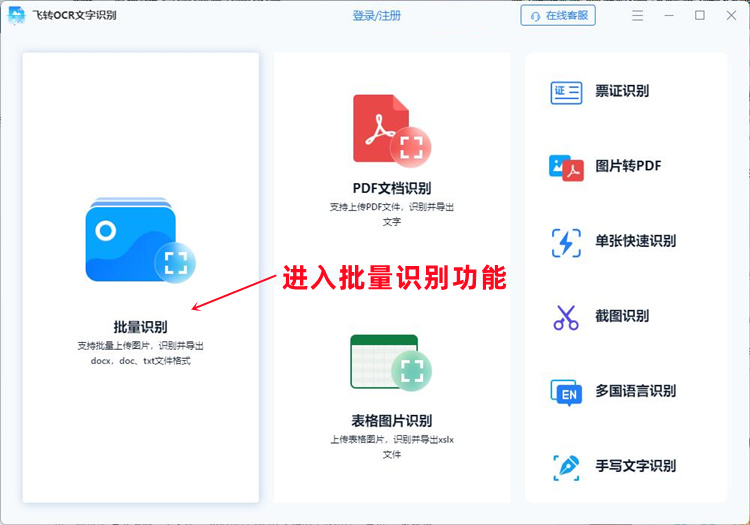The image size is (750, 525).
Task: Choose 图片转PDF menu label
Action: (x=628, y=166)
